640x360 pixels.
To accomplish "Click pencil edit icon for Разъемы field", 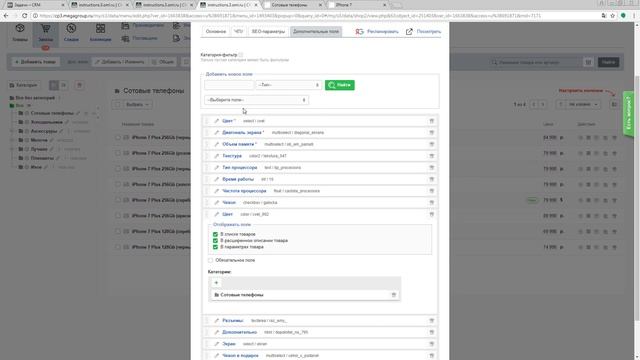I will 217,321.
